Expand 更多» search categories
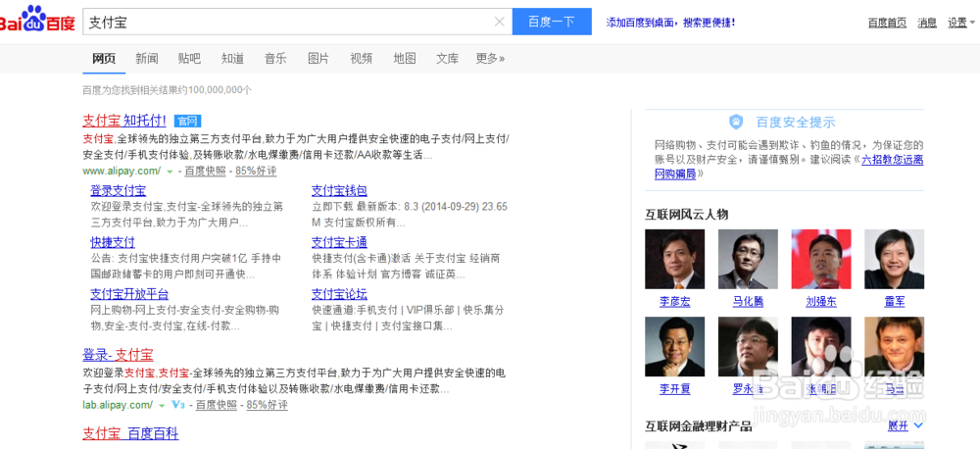The image size is (980, 449). coord(490,59)
